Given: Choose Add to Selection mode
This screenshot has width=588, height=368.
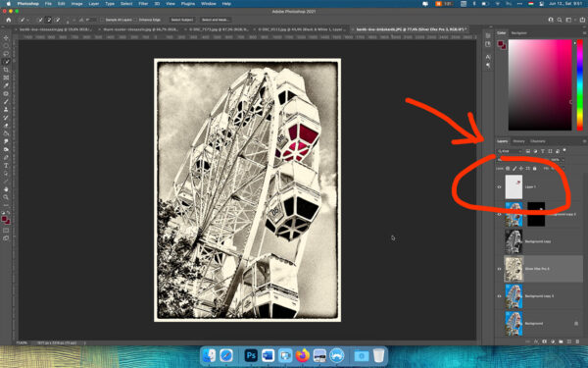Looking at the screenshot, I should coord(49,20).
